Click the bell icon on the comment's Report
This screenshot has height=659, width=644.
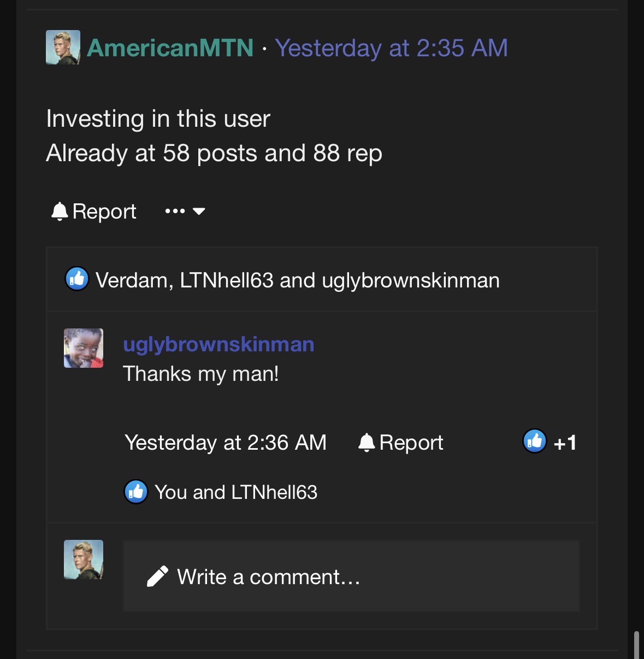[x=367, y=443]
